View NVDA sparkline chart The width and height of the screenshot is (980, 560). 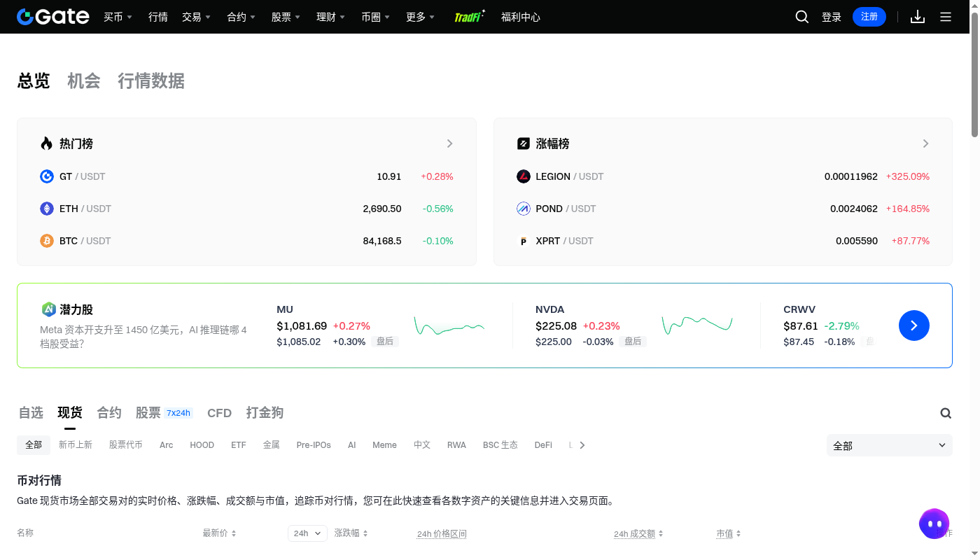(697, 324)
